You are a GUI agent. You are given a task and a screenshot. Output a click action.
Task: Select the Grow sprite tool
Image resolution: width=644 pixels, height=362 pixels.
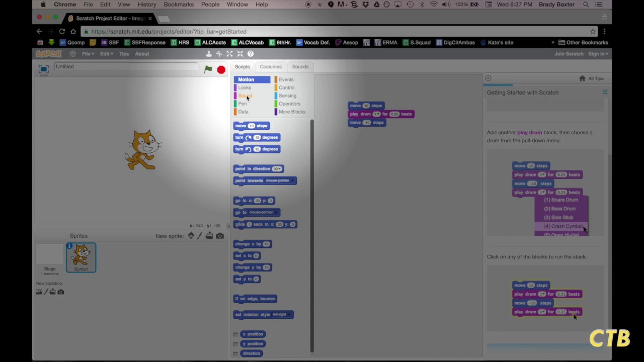tap(229, 54)
